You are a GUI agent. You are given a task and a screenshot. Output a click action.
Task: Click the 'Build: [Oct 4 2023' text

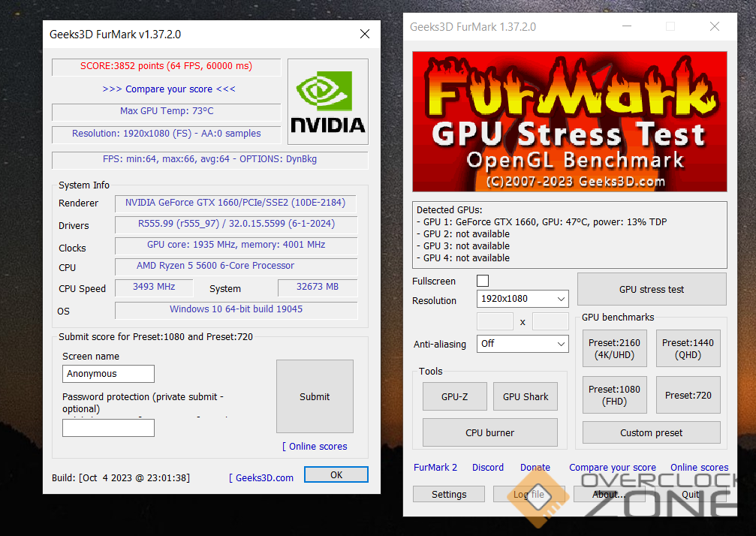pos(121,477)
